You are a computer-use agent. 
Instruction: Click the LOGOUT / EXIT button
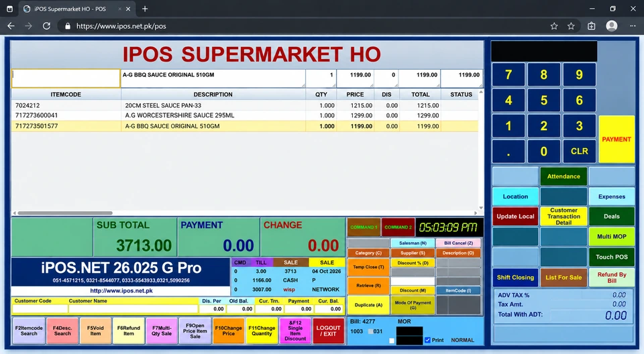point(328,331)
